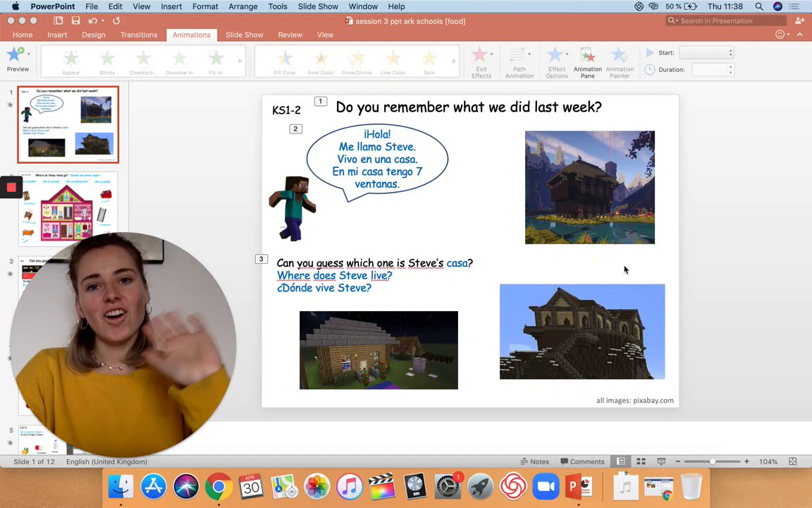
Task: Open the Design ribbon tab
Action: click(94, 35)
